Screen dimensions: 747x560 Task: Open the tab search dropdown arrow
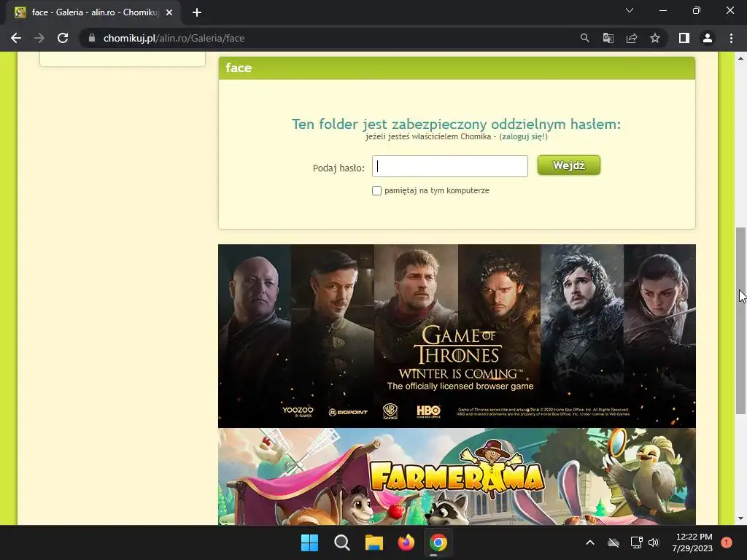[x=630, y=10]
